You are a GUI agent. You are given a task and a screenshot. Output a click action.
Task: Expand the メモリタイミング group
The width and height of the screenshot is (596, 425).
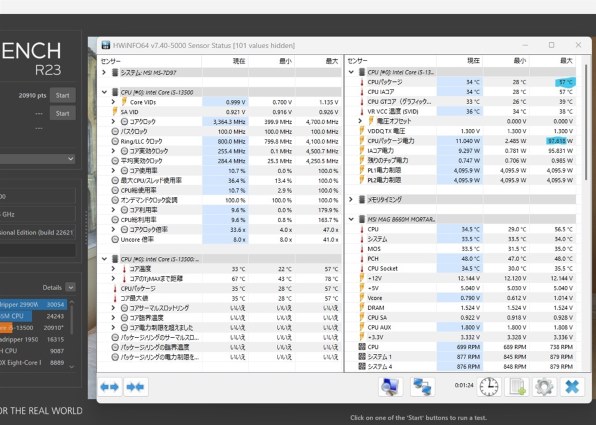coord(351,199)
